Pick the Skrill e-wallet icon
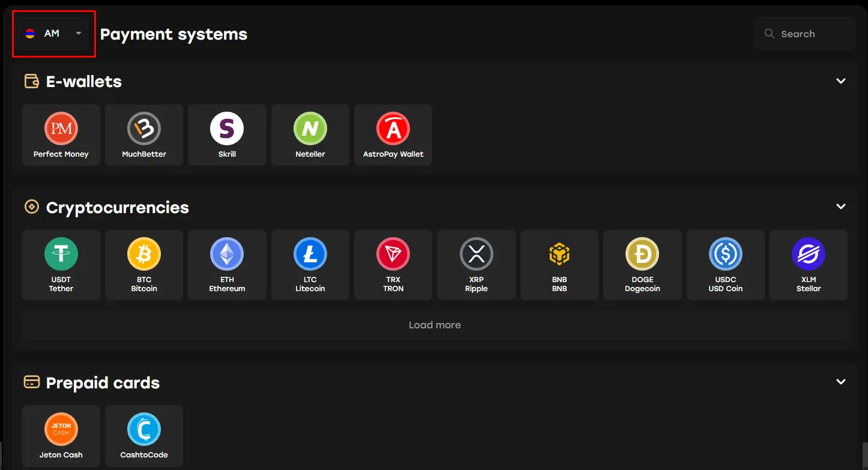This screenshot has height=470, width=868. [227, 128]
